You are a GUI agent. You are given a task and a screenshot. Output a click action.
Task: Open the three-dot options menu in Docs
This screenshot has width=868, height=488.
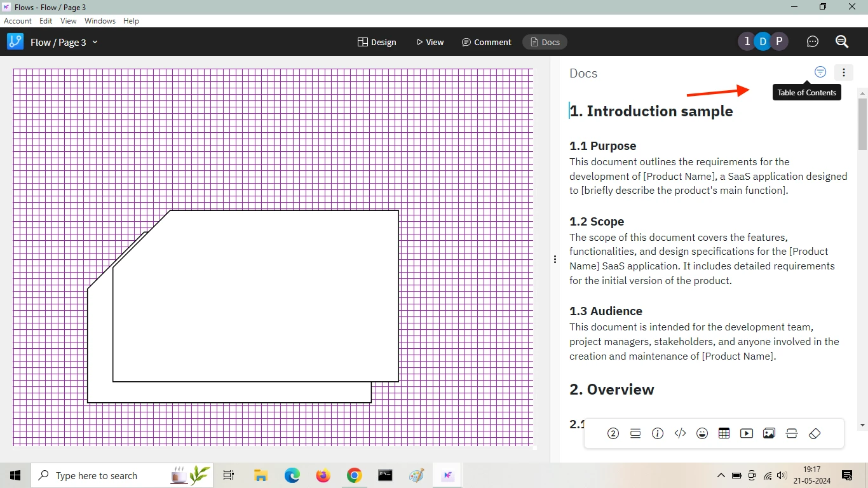843,72
